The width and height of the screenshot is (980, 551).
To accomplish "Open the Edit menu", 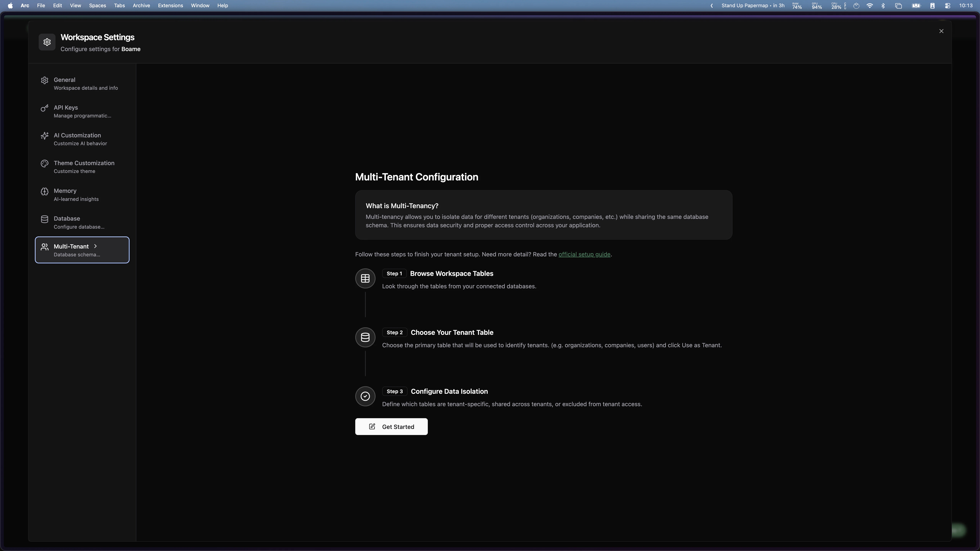I will pos(57,5).
